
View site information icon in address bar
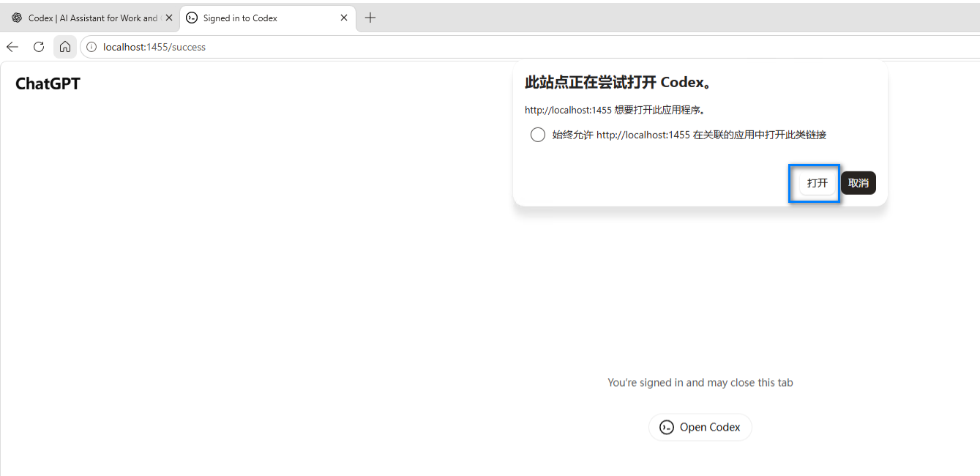point(91,47)
